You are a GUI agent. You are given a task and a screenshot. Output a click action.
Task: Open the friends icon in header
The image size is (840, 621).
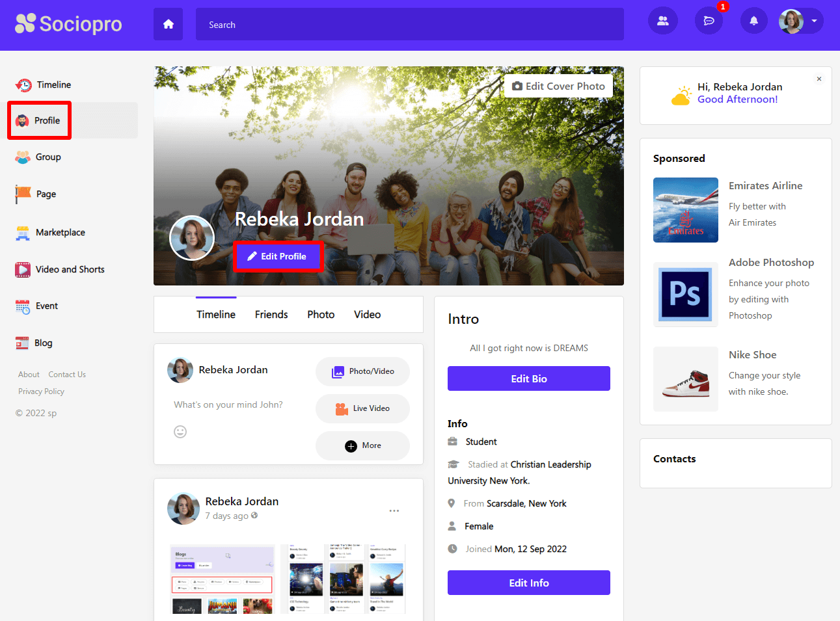[662, 21]
